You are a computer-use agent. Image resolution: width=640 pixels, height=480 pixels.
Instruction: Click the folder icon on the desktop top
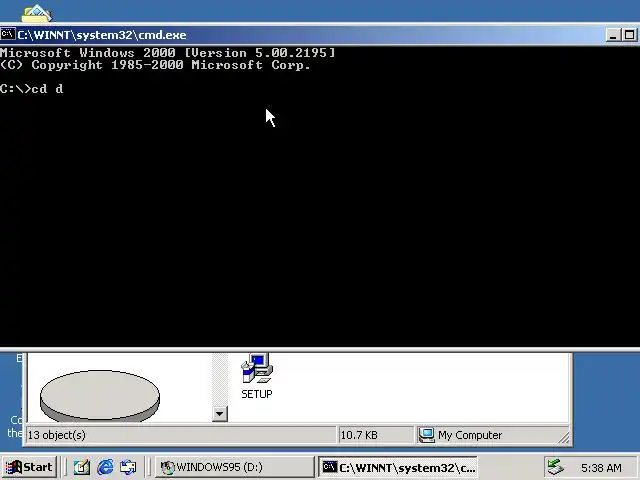click(37, 13)
